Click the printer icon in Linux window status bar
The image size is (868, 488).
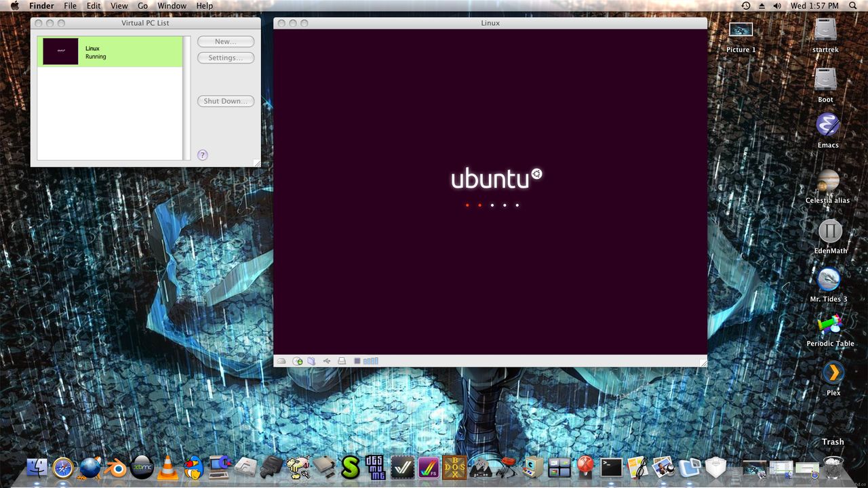[x=342, y=361]
